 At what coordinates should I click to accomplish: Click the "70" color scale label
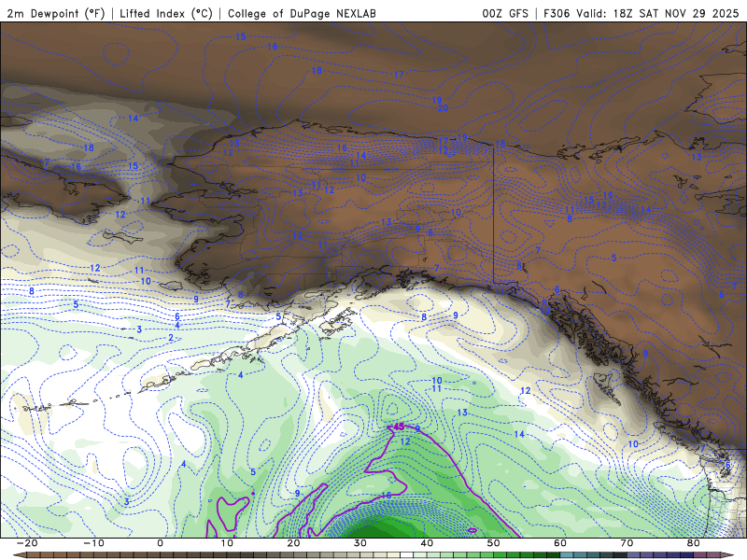tap(627, 543)
